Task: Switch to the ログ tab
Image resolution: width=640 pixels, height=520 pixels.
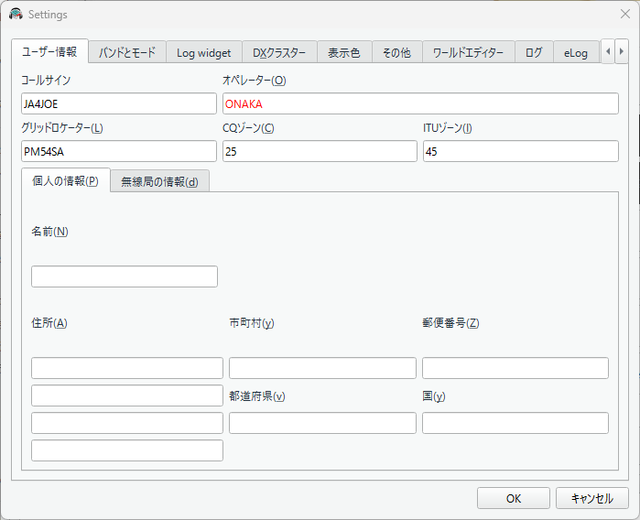Action: point(534,53)
